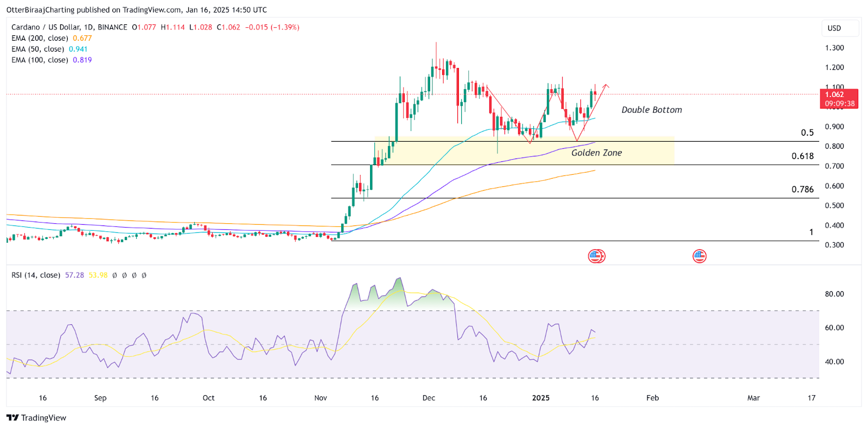
Task: Select the Double Bottom text annotation
Action: (x=651, y=110)
